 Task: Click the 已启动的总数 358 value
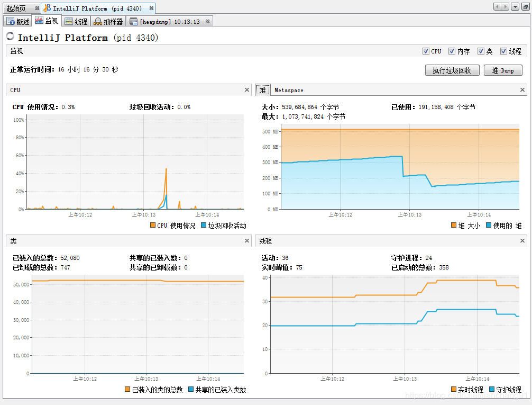click(444, 267)
